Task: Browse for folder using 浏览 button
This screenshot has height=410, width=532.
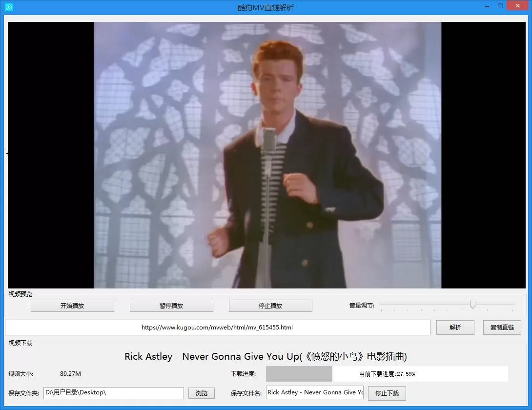Action: 202,393
